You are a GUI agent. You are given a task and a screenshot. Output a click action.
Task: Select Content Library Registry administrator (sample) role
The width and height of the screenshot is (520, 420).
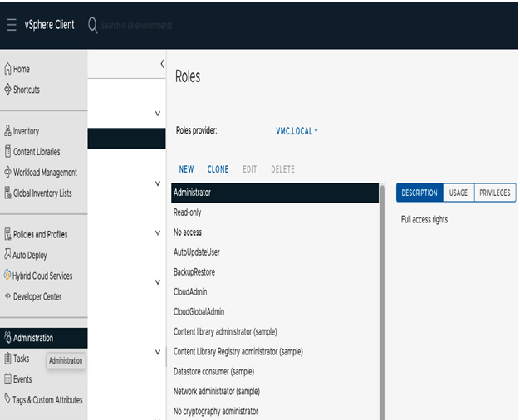click(275, 352)
